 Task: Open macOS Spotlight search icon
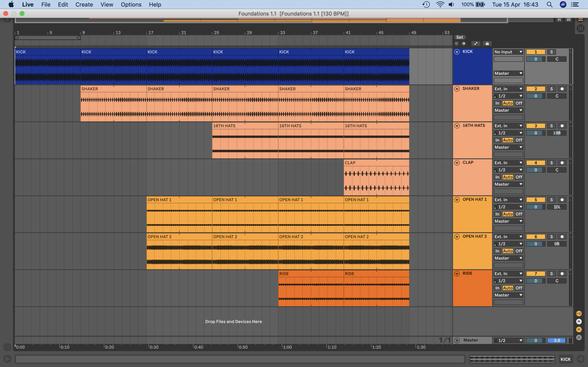(x=549, y=5)
